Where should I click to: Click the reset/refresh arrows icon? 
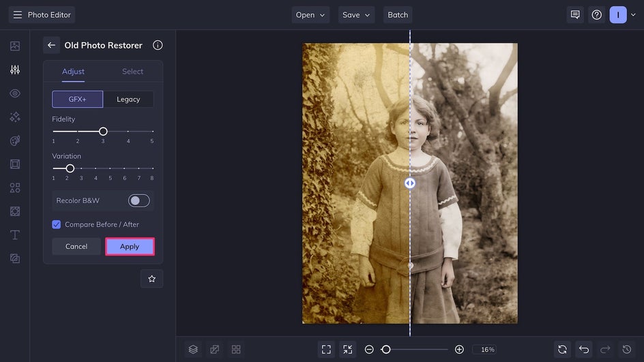click(x=562, y=349)
